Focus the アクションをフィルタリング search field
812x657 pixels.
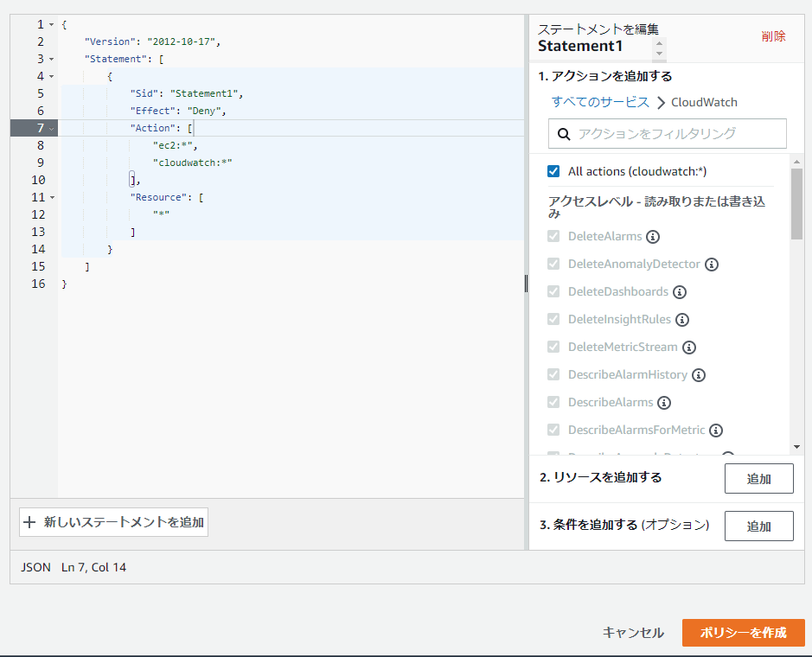point(667,134)
